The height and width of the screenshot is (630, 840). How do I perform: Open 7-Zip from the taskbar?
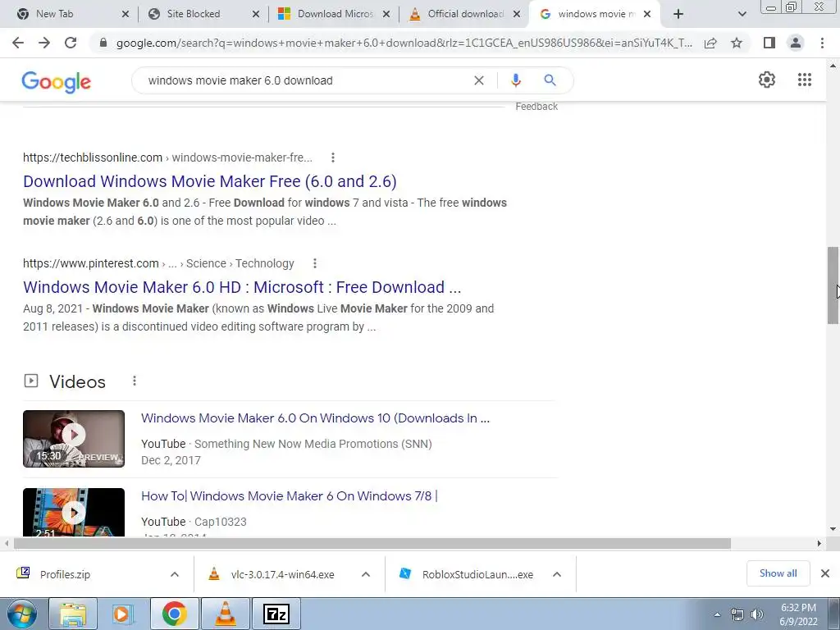click(276, 614)
